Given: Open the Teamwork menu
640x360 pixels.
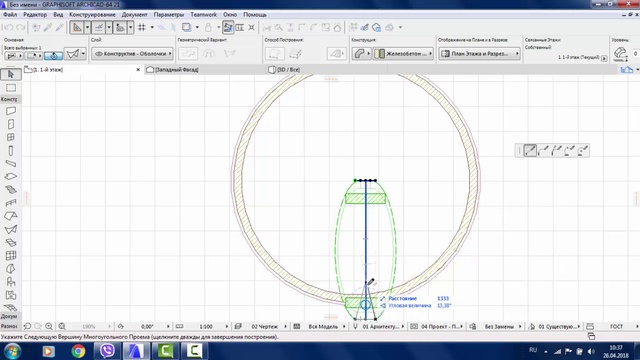Looking at the screenshot, I should coord(204,15).
